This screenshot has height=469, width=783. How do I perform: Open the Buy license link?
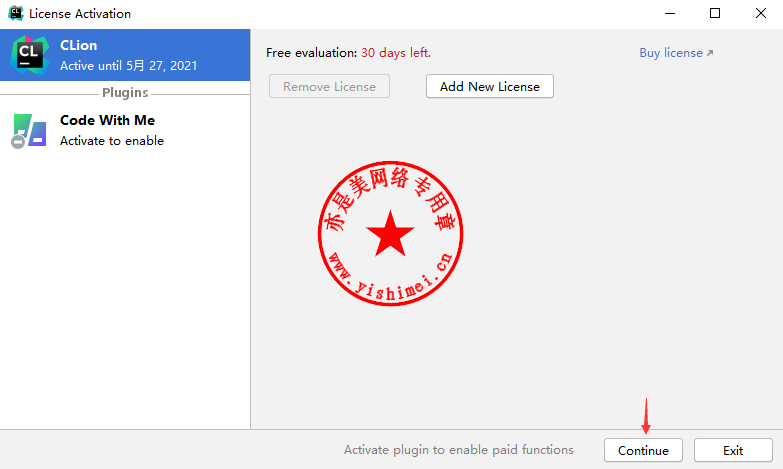click(x=676, y=53)
